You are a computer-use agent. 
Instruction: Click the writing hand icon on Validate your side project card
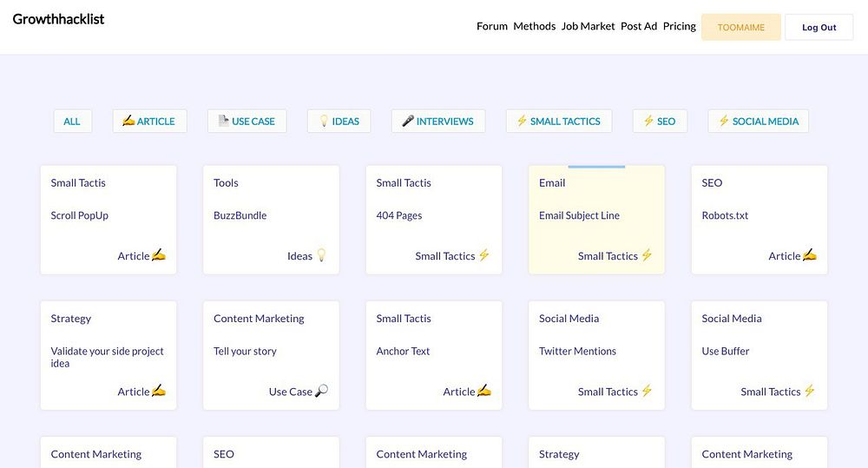point(159,391)
